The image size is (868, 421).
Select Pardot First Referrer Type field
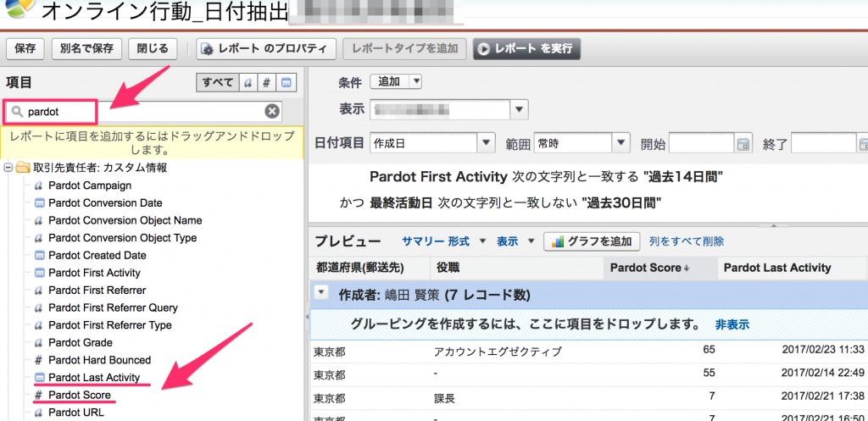pos(110,324)
